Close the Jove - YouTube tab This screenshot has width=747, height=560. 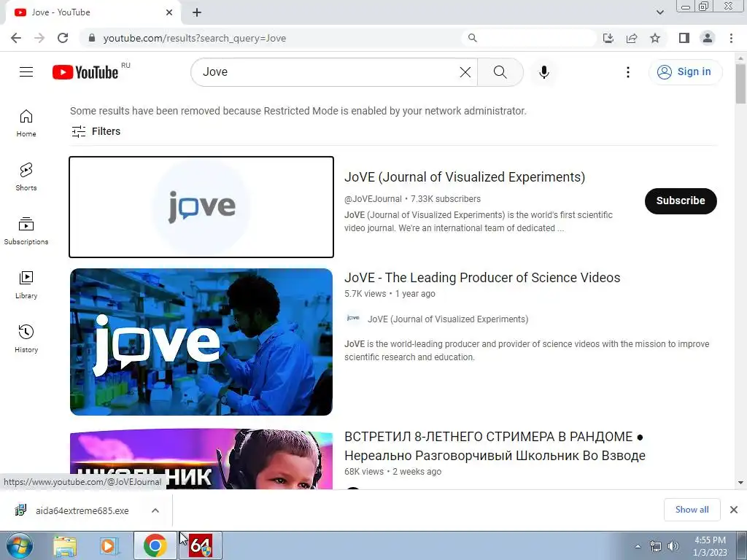[x=169, y=12]
